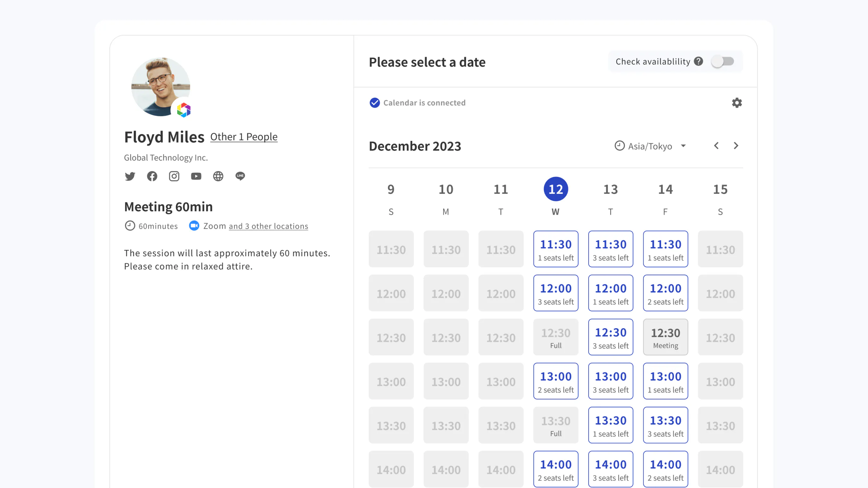Open the website globe icon

[x=218, y=176]
